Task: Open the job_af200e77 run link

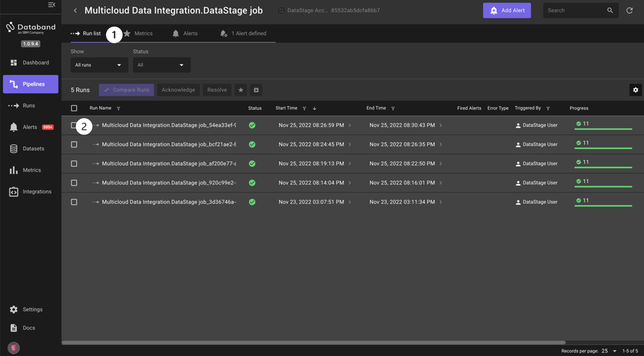Action: click(x=169, y=164)
